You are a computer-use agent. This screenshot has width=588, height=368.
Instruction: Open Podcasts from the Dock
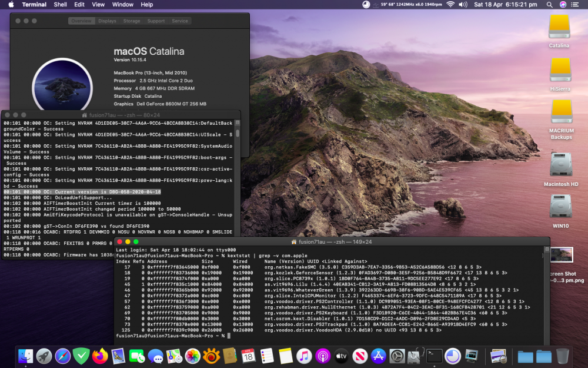coord(322,356)
